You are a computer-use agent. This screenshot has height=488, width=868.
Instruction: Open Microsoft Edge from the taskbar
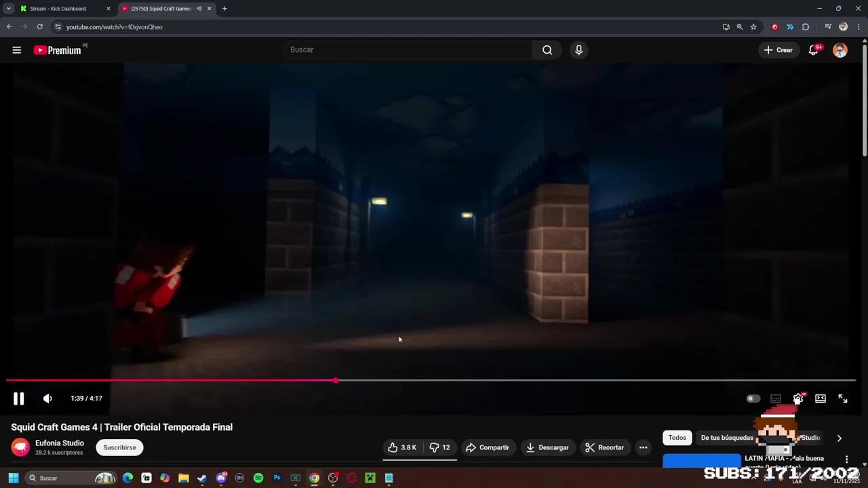pos(127,479)
